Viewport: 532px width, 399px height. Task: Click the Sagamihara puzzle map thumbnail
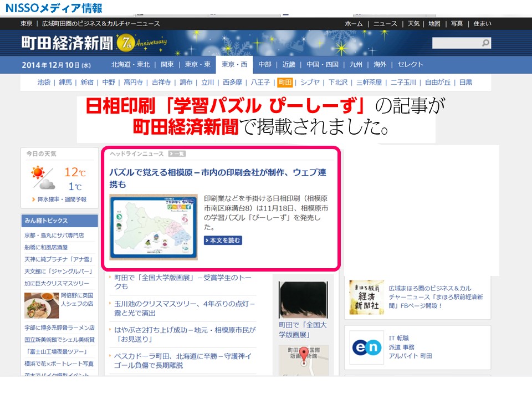[x=154, y=227]
